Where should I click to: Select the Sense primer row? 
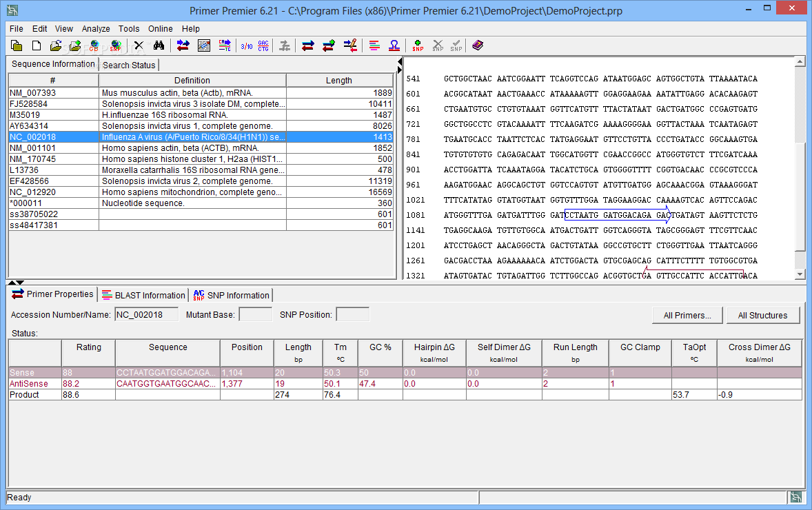pos(405,372)
